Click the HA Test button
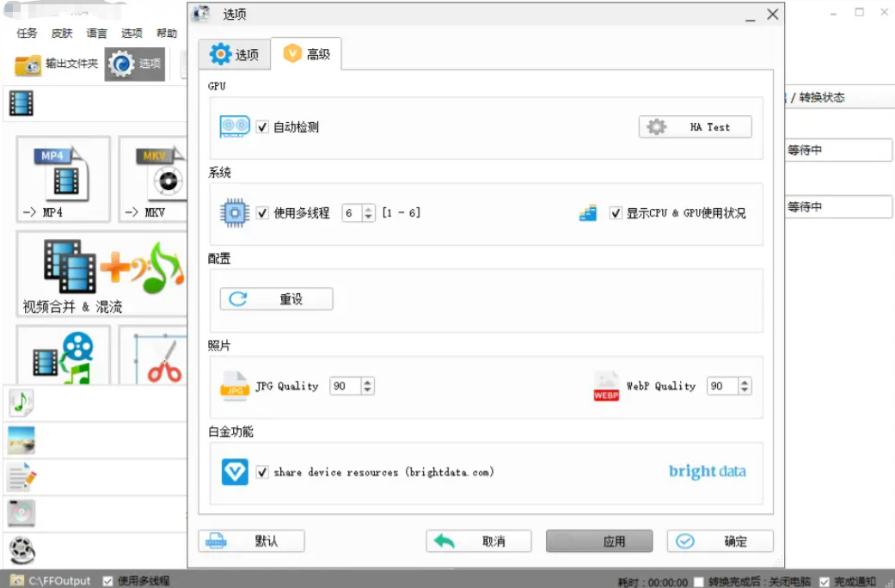This screenshot has width=895, height=588. point(696,127)
